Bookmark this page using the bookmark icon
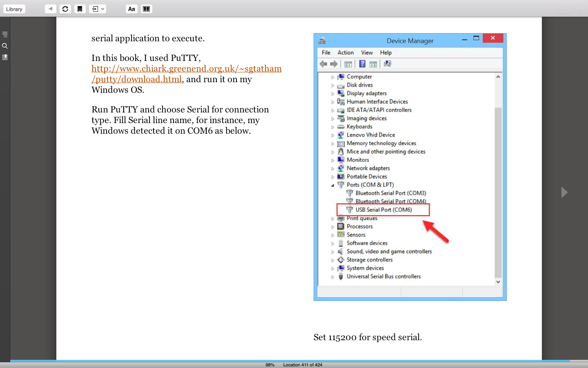Image resolution: width=588 pixels, height=368 pixels. point(80,9)
